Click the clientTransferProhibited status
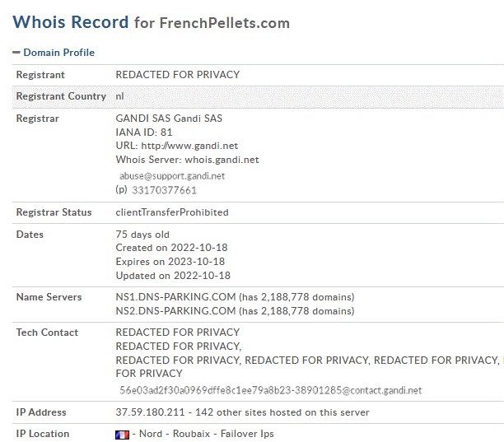Image resolution: width=504 pixels, height=442 pixels. click(x=172, y=212)
